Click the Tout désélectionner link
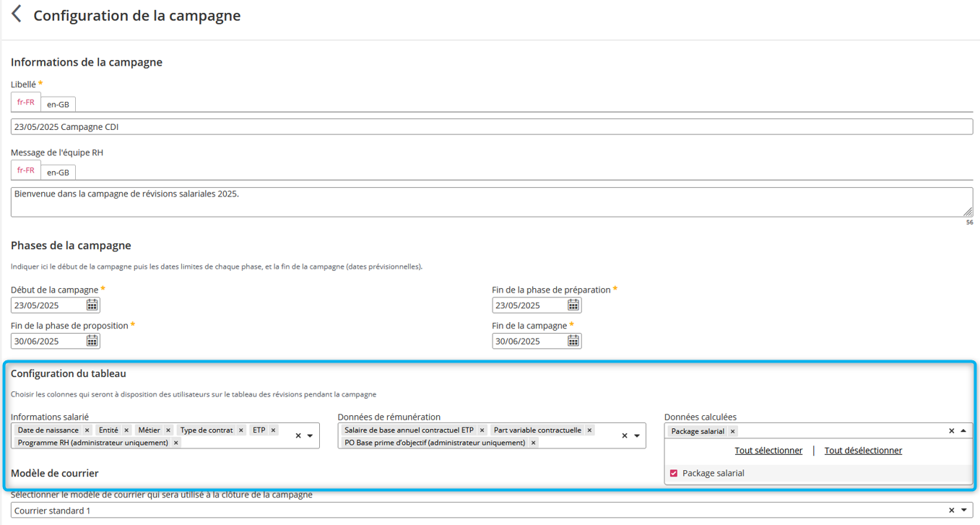 [863, 451]
